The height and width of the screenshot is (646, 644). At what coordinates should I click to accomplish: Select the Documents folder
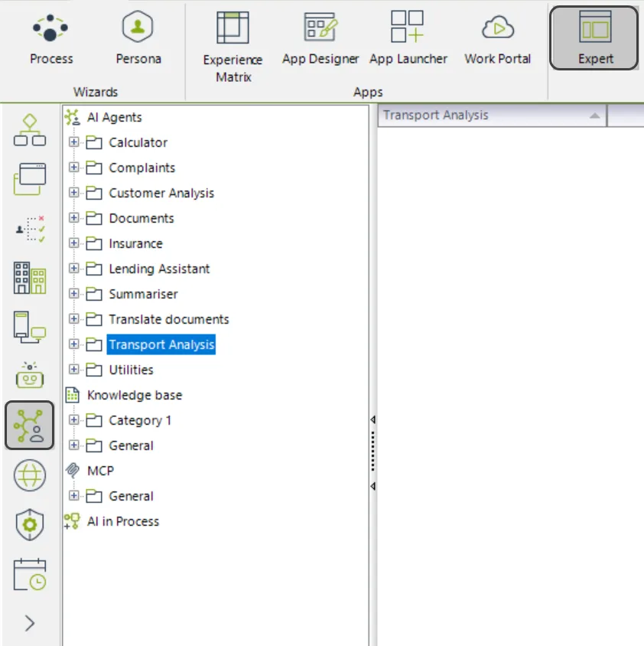pos(141,218)
